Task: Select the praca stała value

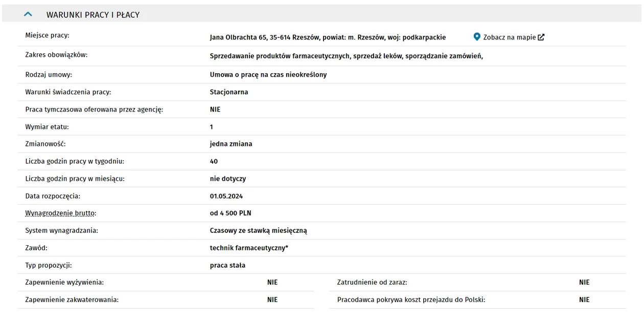Action: point(227,265)
